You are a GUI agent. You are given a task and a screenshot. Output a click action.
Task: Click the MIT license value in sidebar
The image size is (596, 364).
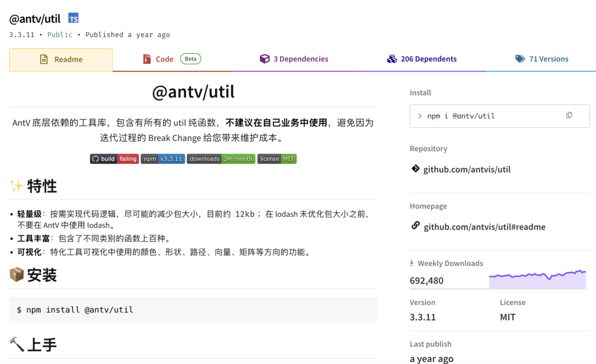508,317
